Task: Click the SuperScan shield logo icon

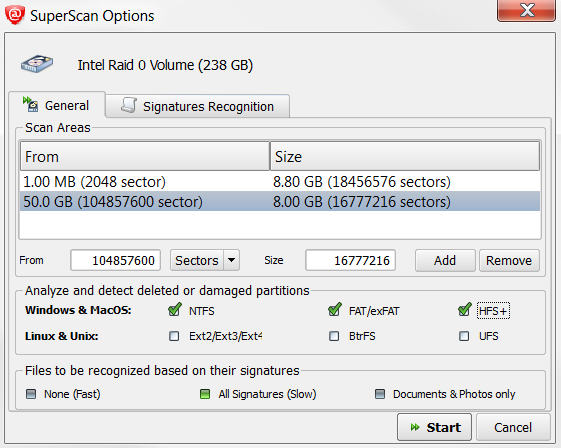Action: click(x=15, y=15)
